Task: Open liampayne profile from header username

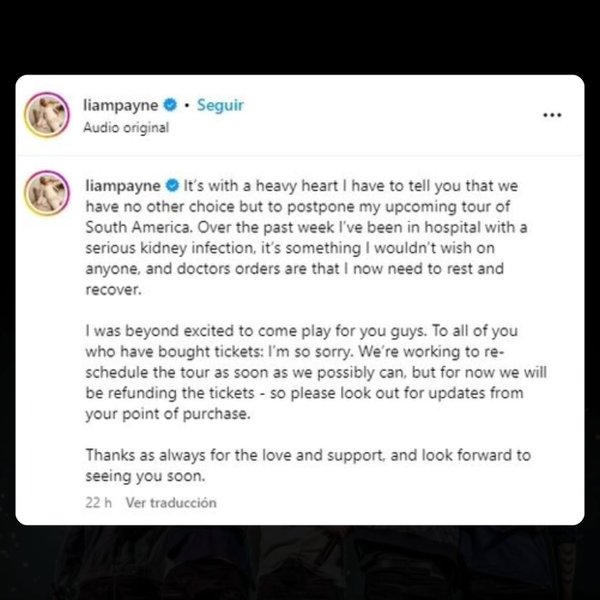Action: click(121, 105)
